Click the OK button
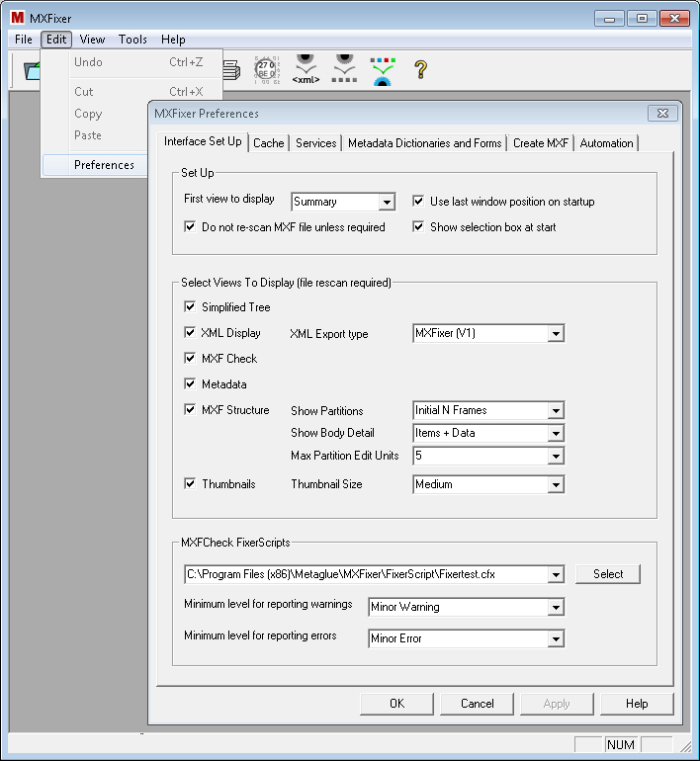The width and height of the screenshot is (700, 761). (396, 704)
